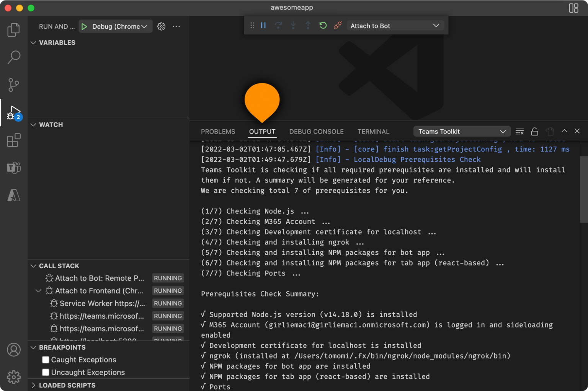
Task: Open the Explorer view in activity bar
Action: point(14,30)
